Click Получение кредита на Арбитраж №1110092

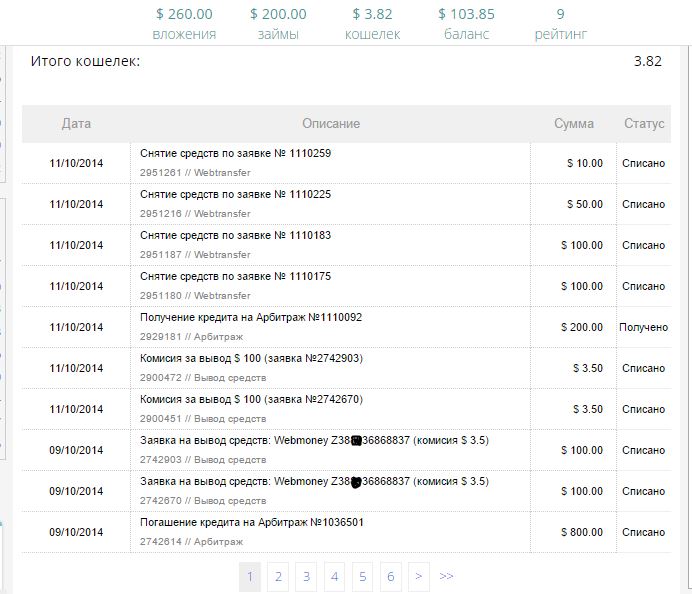251,317
